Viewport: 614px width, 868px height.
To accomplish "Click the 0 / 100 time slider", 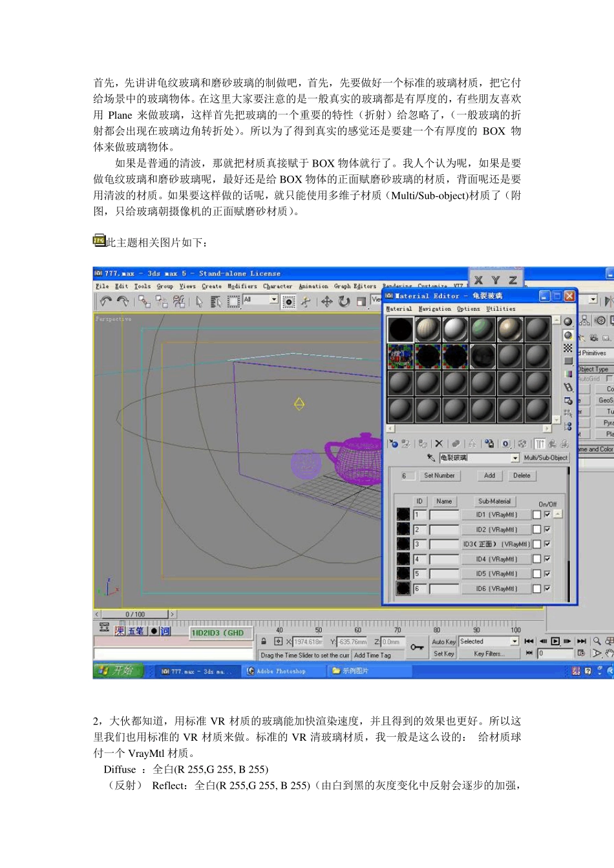I will [135, 614].
